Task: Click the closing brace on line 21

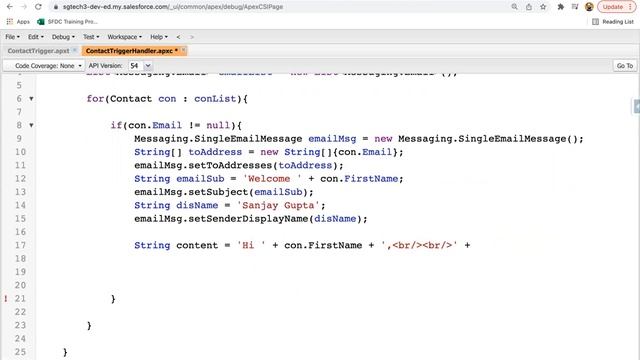Action: pyautogui.click(x=113, y=299)
